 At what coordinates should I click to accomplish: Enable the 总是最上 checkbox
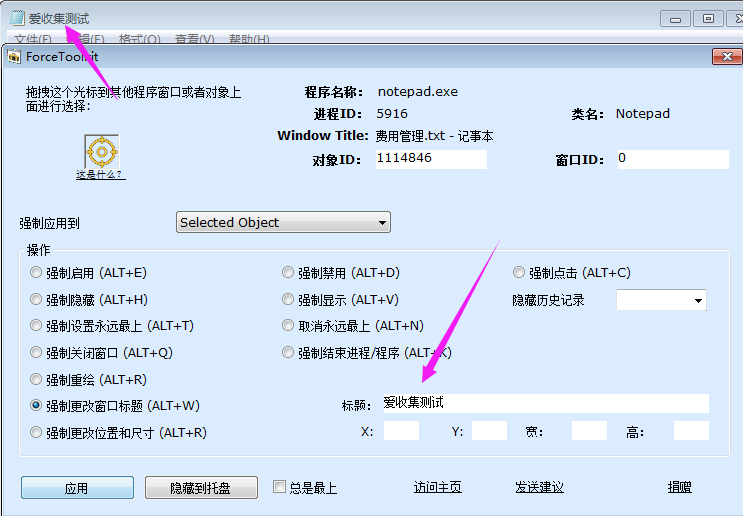[280, 488]
